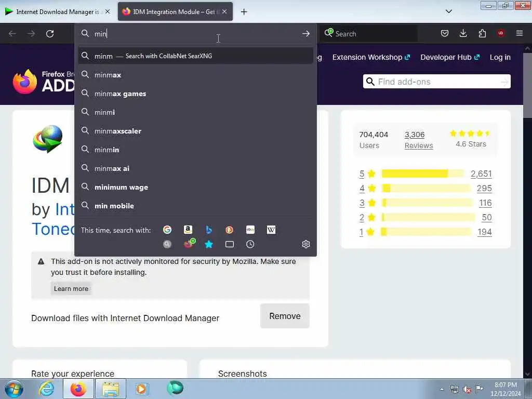Launch Internet Explorer from the taskbar
This screenshot has height=399, width=532.
[46, 389]
